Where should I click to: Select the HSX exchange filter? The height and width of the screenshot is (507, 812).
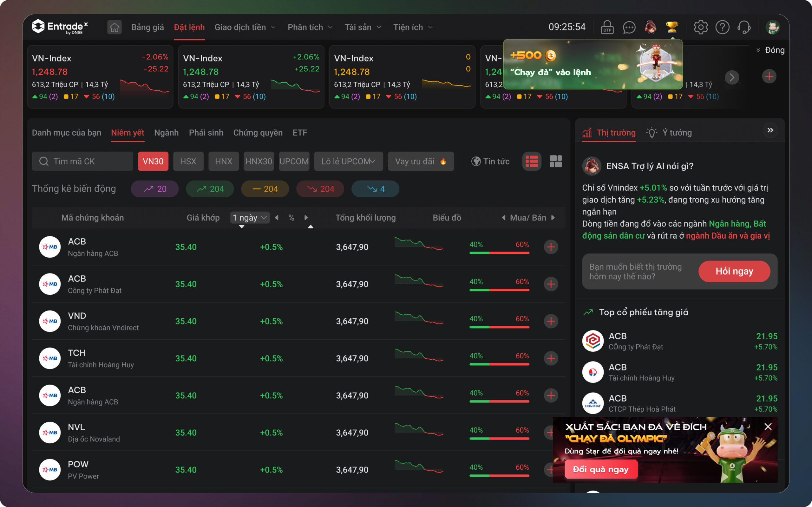188,161
